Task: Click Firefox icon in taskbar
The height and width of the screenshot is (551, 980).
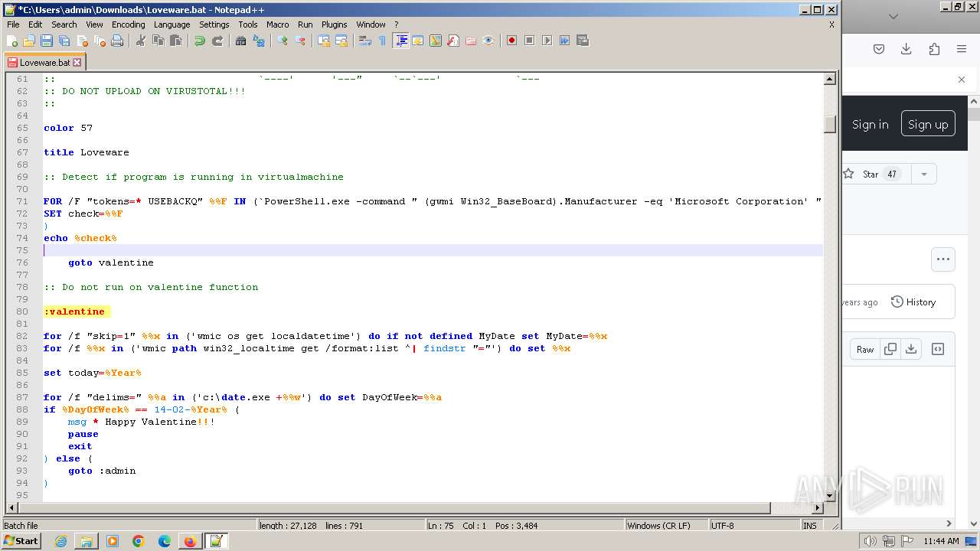Action: (x=190, y=541)
